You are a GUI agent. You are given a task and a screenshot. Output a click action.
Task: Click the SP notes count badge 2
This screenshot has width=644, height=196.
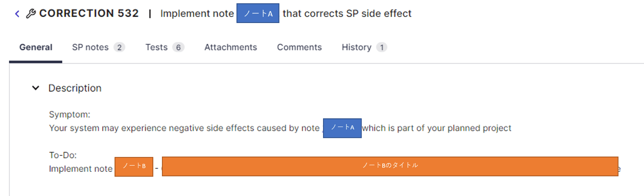click(119, 48)
